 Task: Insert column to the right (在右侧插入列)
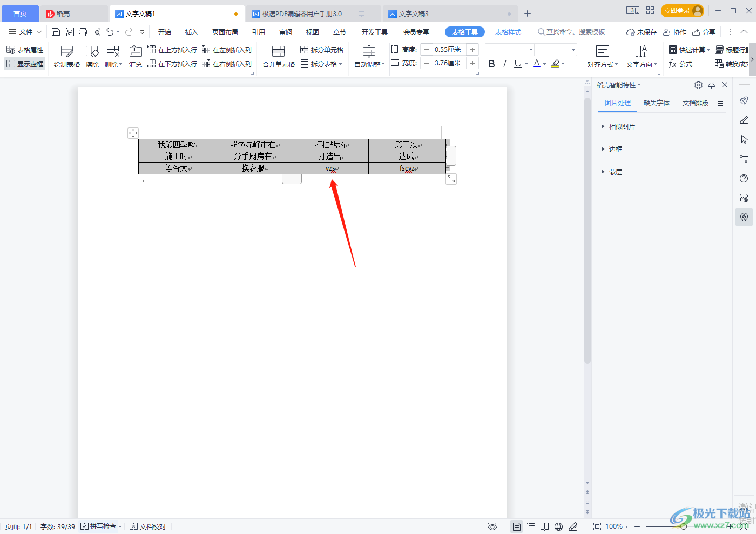click(x=227, y=64)
